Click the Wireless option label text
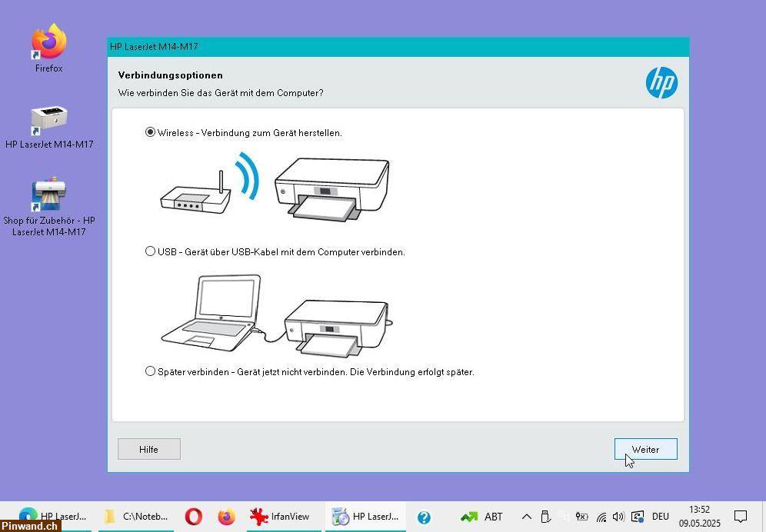Screen dimensions: 766x532 click(x=250, y=133)
